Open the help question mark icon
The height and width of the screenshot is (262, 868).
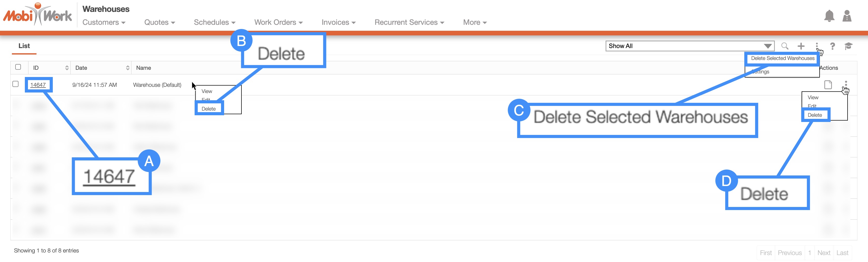point(832,46)
